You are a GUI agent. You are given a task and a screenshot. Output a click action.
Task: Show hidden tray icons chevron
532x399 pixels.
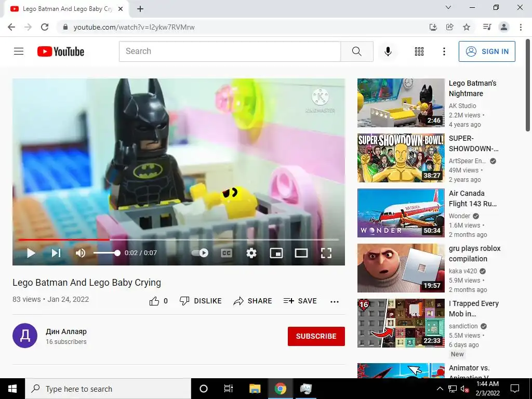click(x=440, y=389)
